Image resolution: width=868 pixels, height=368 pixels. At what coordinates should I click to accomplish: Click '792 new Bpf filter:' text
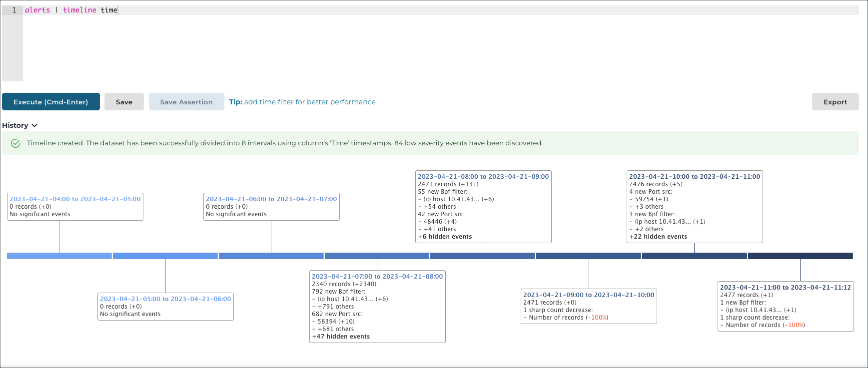(338, 292)
